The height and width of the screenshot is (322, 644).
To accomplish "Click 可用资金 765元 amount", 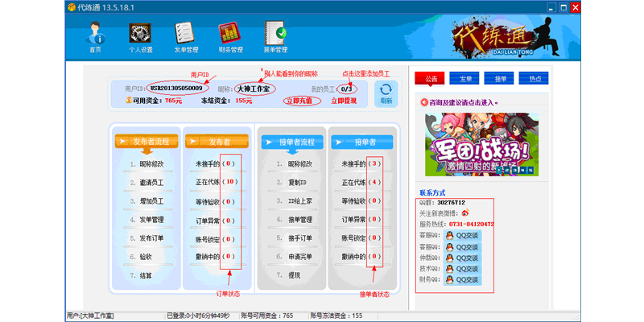I will pyautogui.click(x=173, y=101).
